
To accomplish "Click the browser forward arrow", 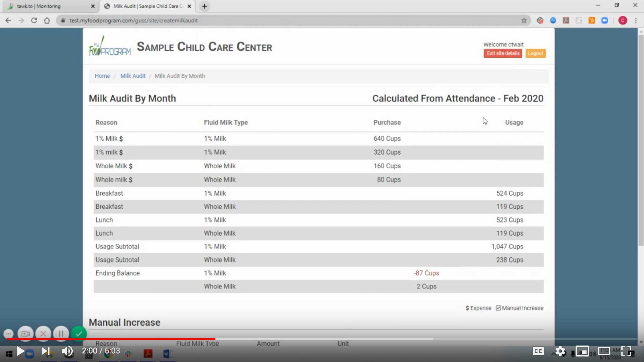I will [x=21, y=20].
